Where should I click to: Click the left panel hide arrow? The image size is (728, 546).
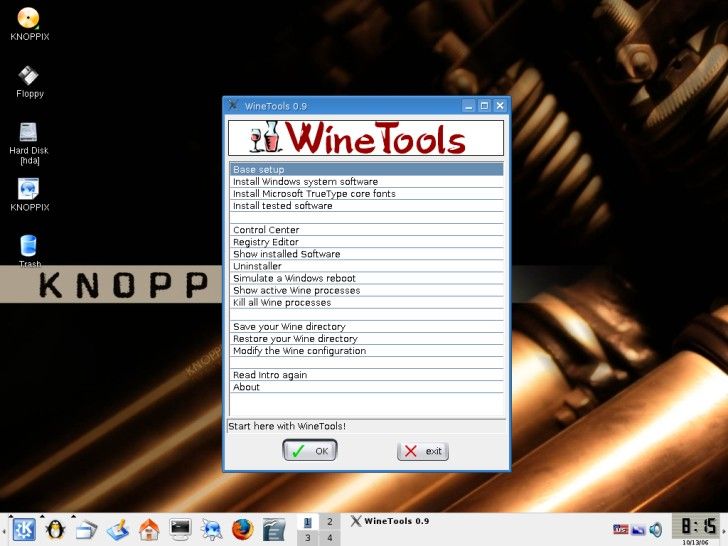(x=3, y=530)
